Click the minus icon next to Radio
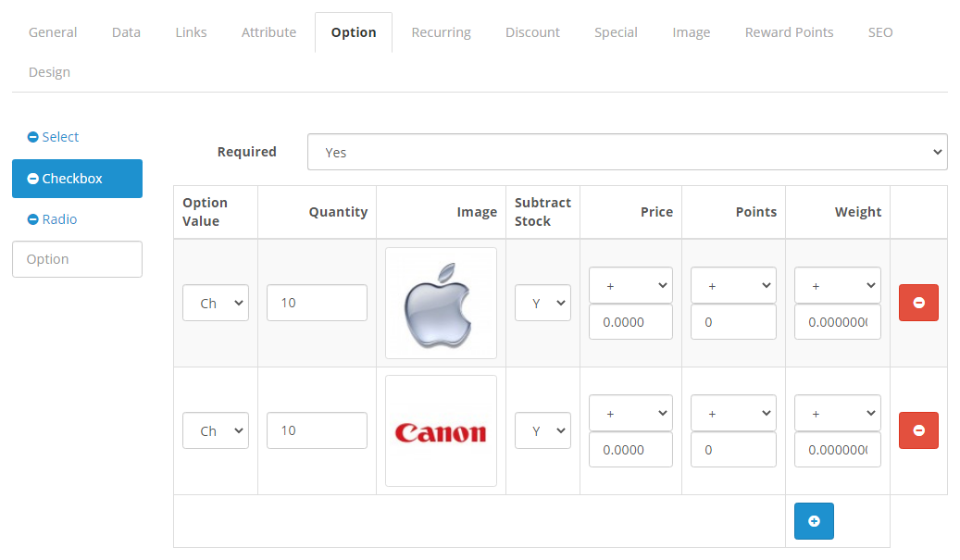The height and width of the screenshot is (560, 960). [33, 219]
